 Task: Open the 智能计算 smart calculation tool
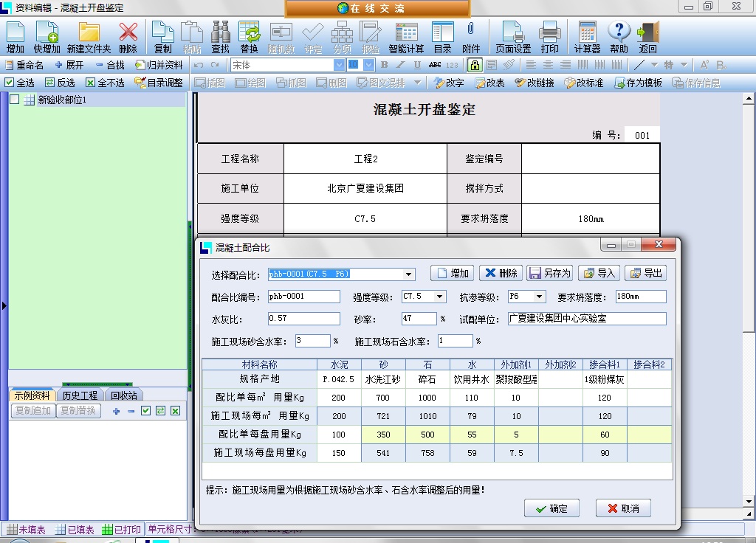tap(407, 38)
